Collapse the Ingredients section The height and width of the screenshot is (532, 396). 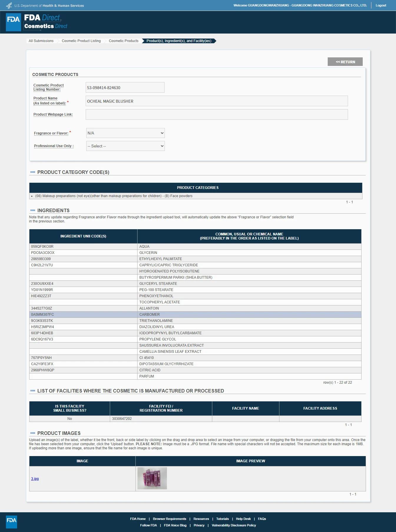click(x=33, y=210)
